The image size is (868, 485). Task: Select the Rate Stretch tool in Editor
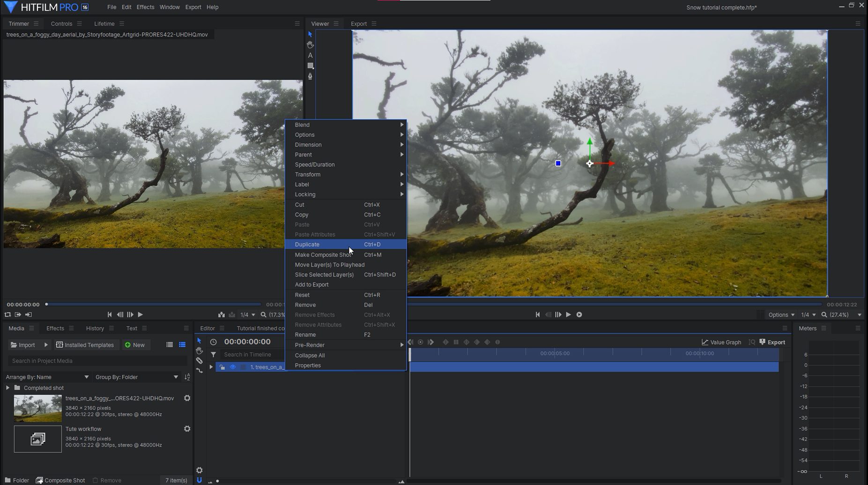coord(199,370)
